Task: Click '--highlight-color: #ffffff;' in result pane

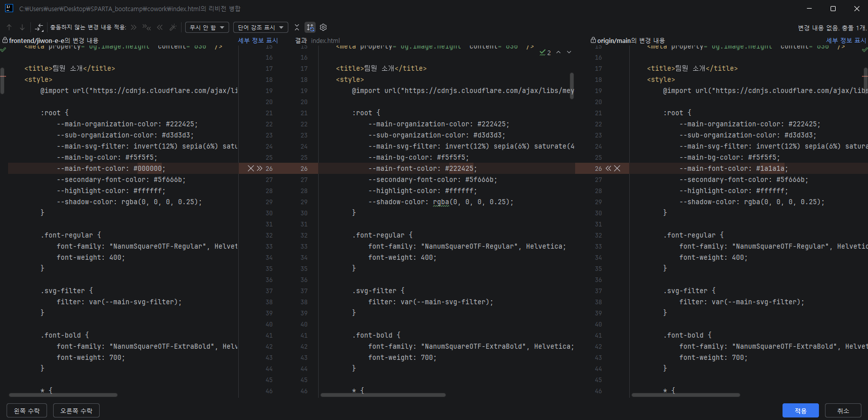Action: pyautogui.click(x=422, y=191)
